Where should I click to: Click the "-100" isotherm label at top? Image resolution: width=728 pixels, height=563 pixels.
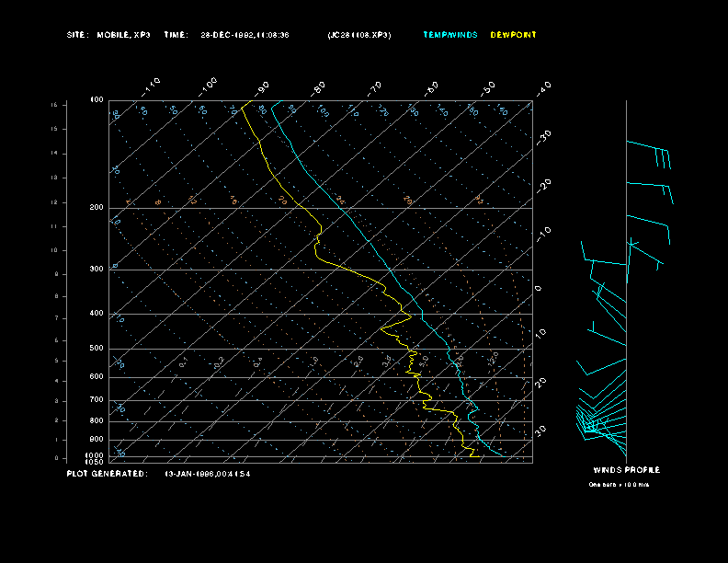pos(207,86)
